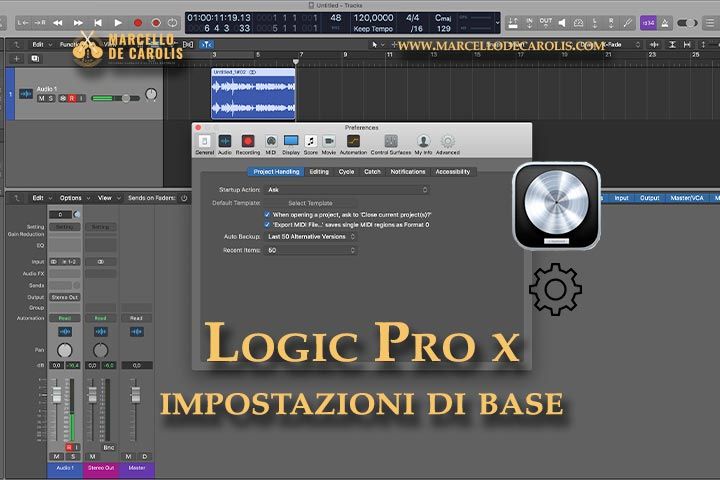Toggle the metronome click button
This screenshot has width=720, height=480.
point(664,23)
